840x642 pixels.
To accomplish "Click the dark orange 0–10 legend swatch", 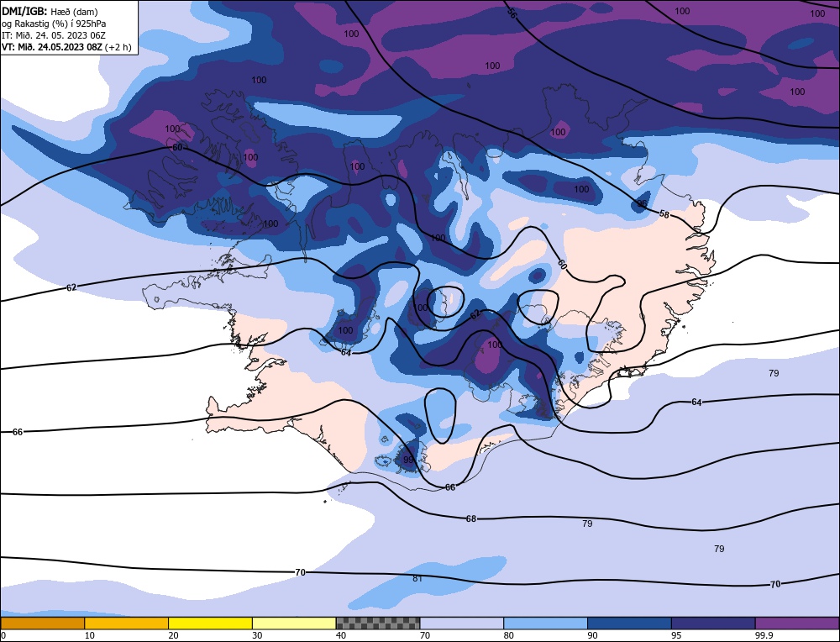I will (x=42, y=623).
